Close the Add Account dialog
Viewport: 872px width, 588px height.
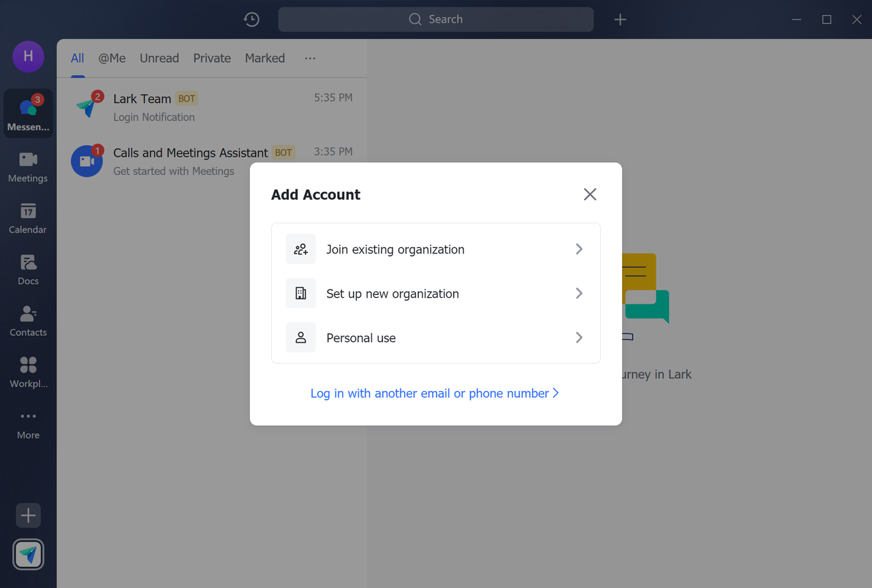tap(590, 194)
